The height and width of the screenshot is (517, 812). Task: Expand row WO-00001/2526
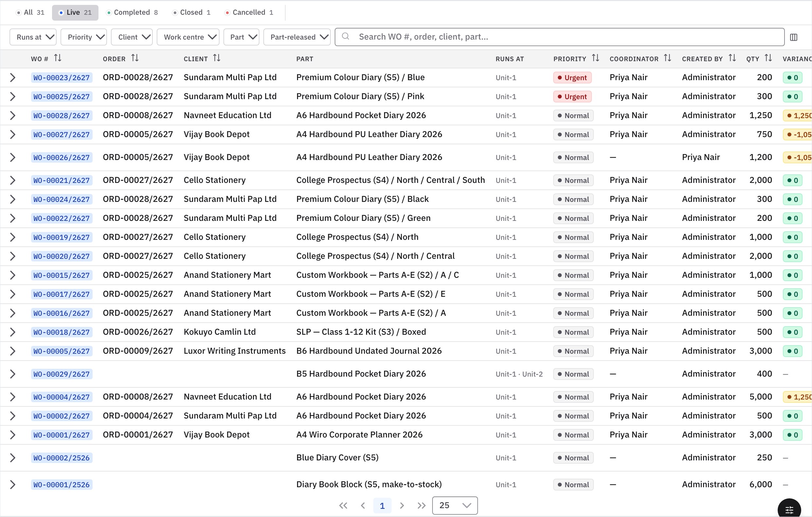tap(12, 485)
